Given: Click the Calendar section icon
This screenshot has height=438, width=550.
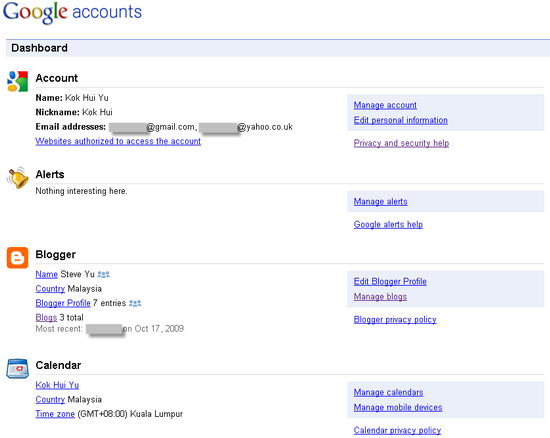Looking at the screenshot, I should pos(17,369).
